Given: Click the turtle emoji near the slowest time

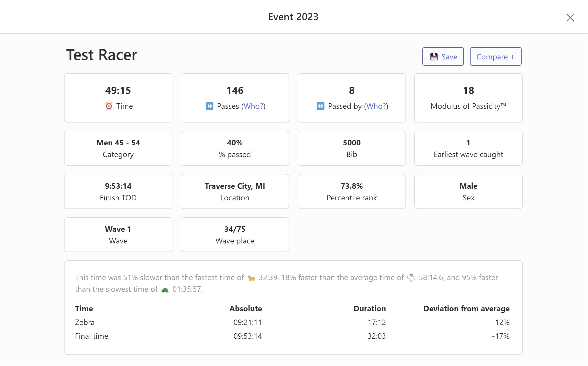Looking at the screenshot, I should tap(165, 289).
